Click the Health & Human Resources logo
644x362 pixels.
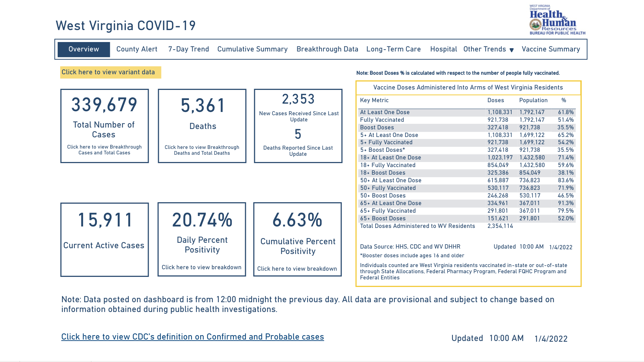pyautogui.click(x=557, y=20)
